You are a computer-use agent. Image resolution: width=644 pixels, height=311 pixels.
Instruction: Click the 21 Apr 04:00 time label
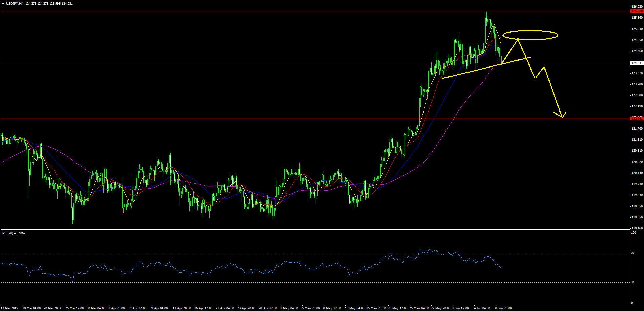[x=225, y=308]
